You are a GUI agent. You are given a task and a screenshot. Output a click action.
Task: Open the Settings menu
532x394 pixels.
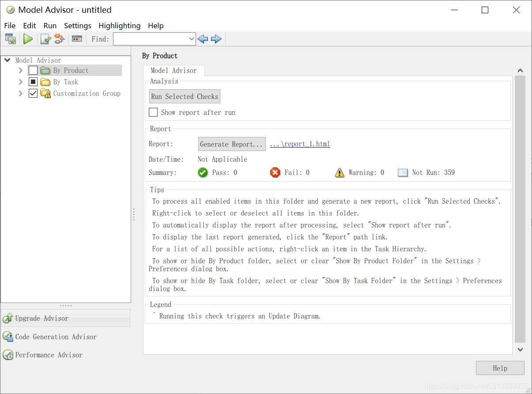tap(78, 26)
